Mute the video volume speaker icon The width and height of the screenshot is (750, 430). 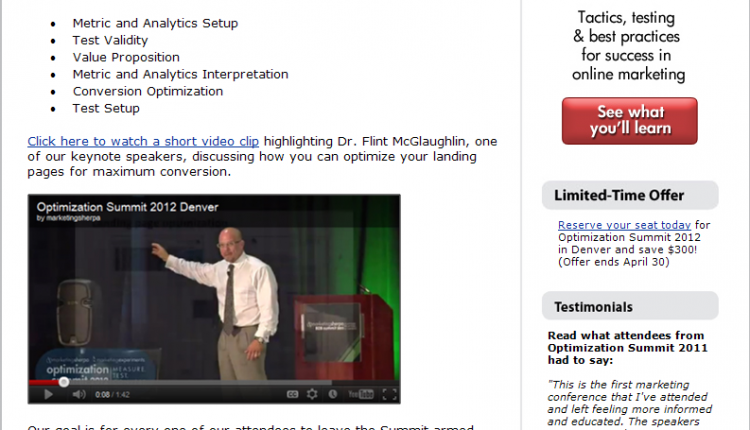coord(79,395)
